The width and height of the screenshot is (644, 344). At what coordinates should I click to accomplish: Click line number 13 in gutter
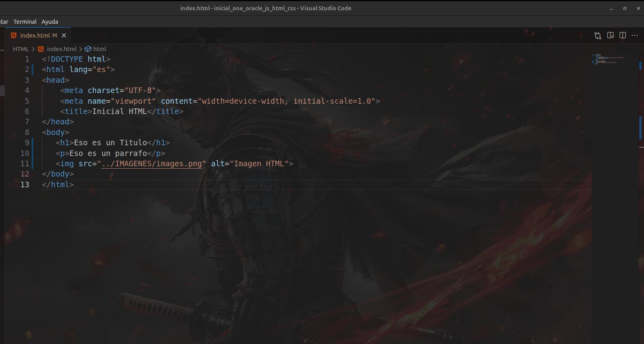coord(25,184)
